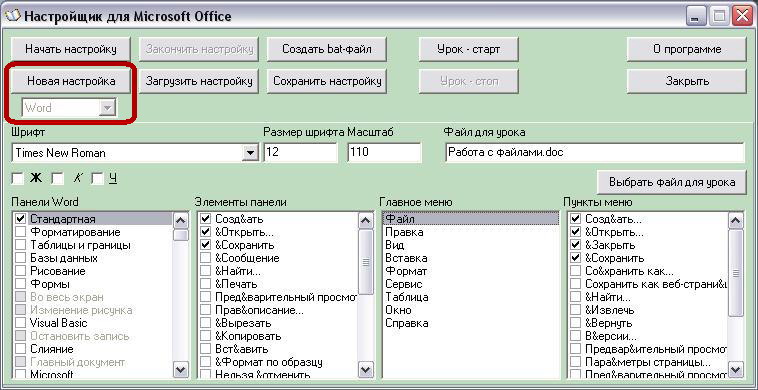Screen dimensions: 758x390
Task: Click Панели Word scrollbar up arrow
Action: [x=181, y=221]
